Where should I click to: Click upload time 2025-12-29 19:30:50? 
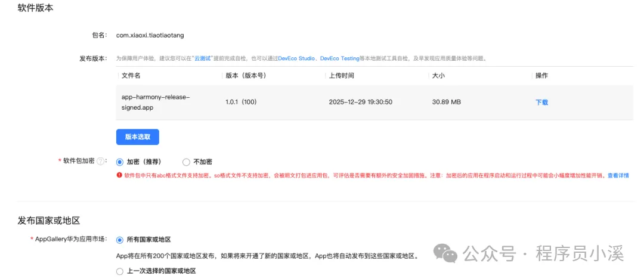[361, 102]
